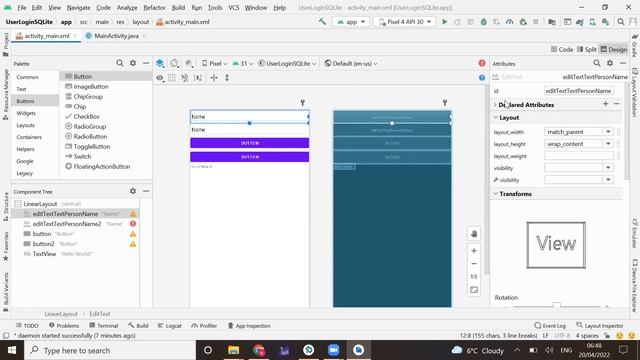Zoom in with the plus button

click(x=474, y=251)
